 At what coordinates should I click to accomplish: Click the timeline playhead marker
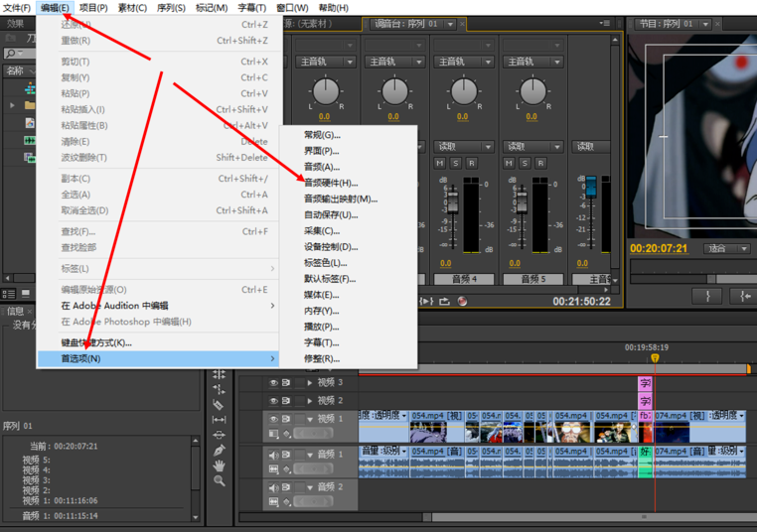click(655, 358)
